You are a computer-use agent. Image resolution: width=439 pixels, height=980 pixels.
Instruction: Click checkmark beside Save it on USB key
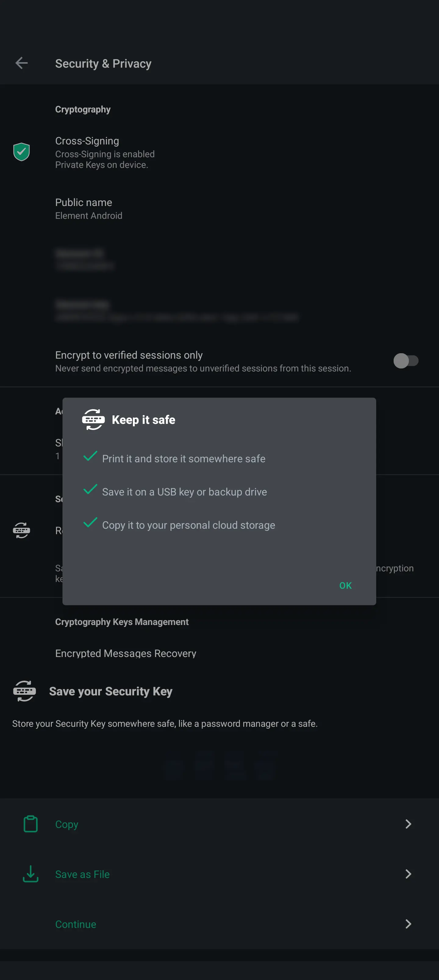coord(90,489)
